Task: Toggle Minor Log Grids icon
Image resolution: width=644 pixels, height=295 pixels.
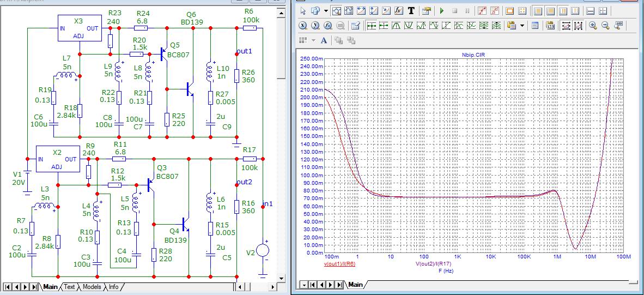Action: click(x=563, y=11)
